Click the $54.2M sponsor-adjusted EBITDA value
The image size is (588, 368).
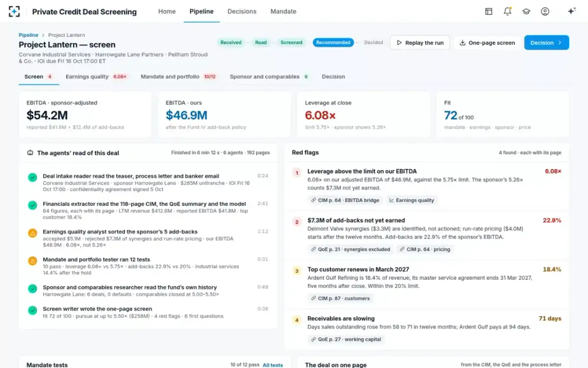(47, 115)
